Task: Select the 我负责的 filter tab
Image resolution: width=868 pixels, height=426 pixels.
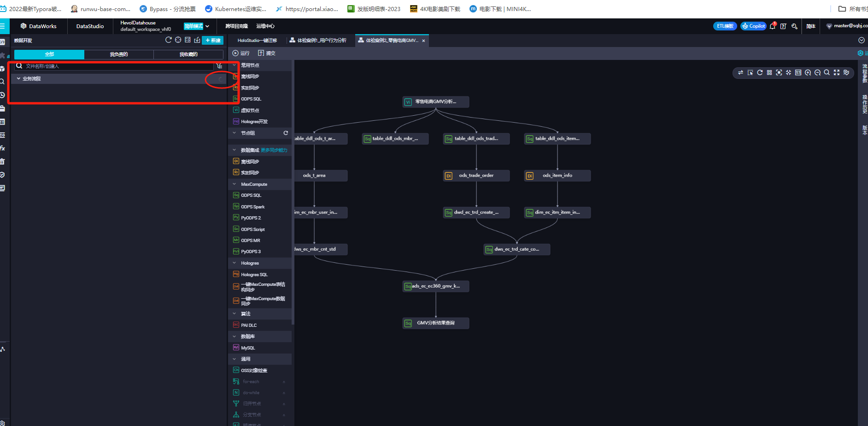Action: (119, 54)
